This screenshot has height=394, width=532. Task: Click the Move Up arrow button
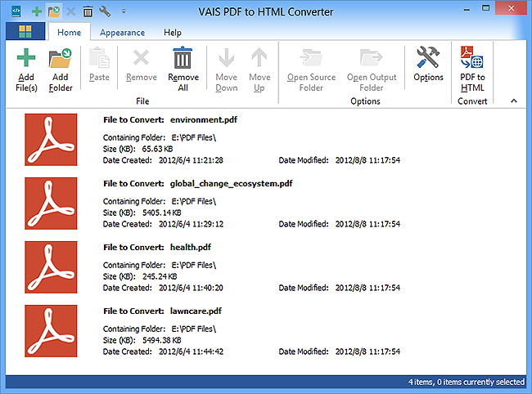259,69
